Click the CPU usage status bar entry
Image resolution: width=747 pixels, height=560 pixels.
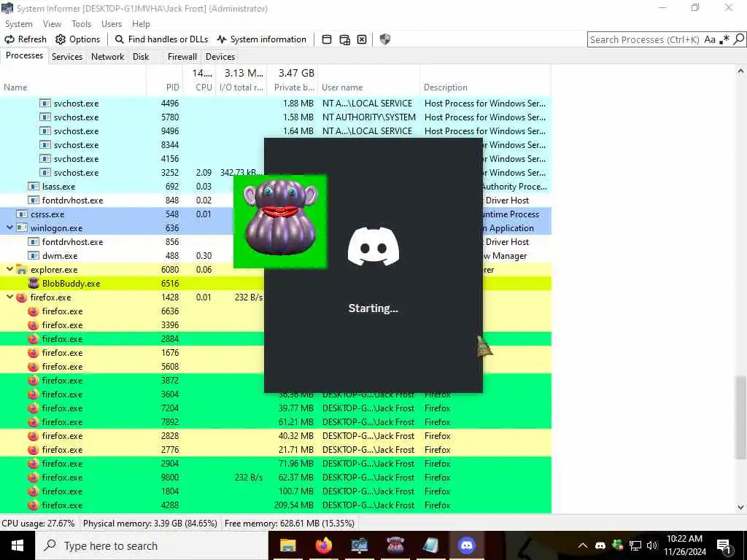coord(38,524)
